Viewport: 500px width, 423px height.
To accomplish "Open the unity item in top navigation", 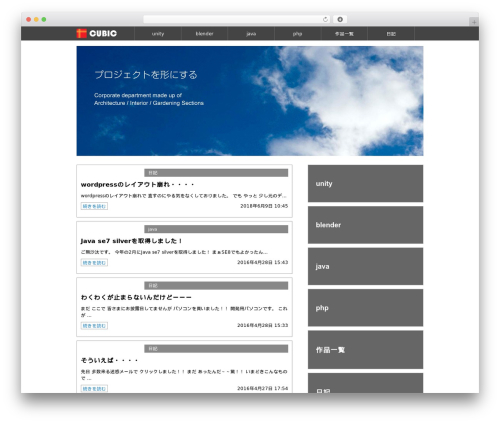I will pos(158,34).
